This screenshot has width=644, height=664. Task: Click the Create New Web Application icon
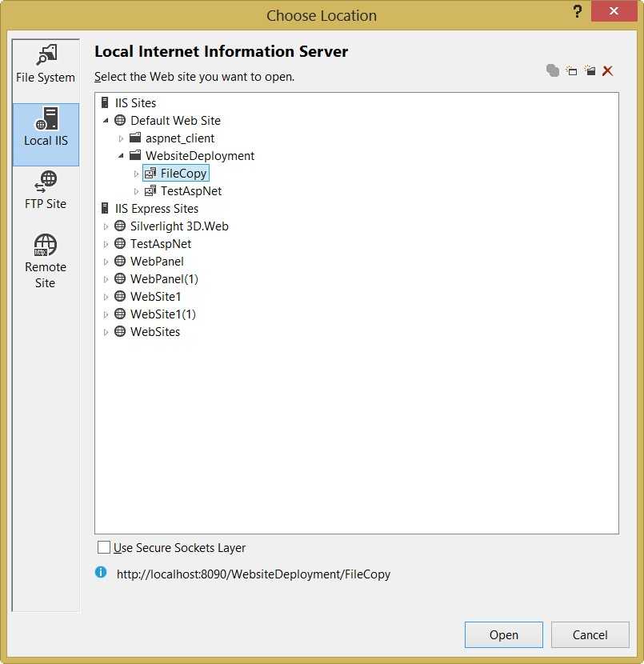(571, 71)
